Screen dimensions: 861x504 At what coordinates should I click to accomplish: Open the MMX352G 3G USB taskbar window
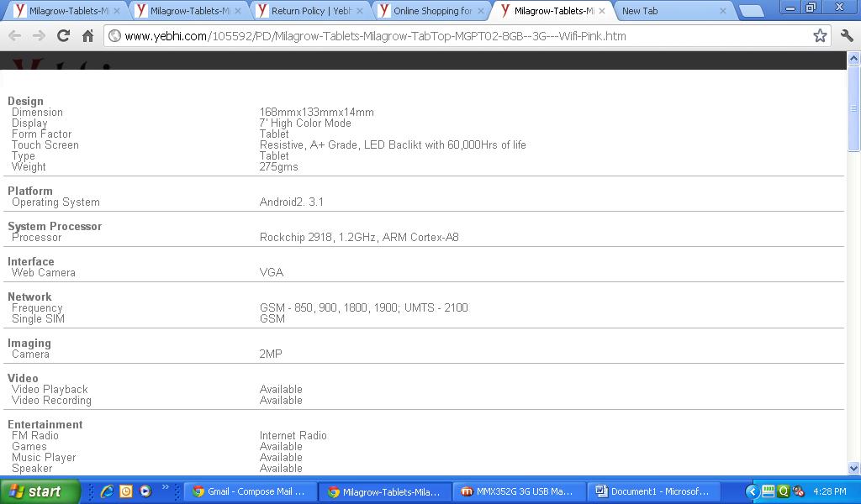(520, 491)
